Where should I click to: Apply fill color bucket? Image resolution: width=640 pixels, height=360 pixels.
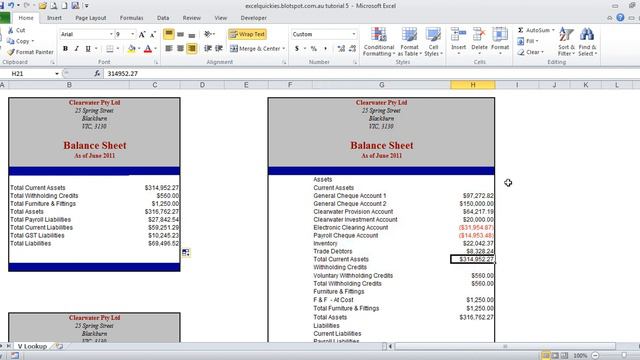(x=131, y=49)
